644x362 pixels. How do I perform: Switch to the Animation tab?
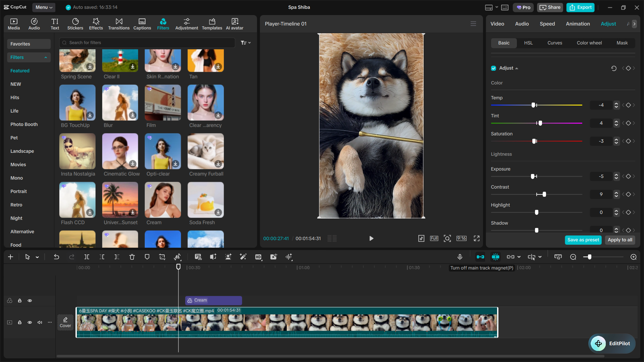click(x=578, y=24)
